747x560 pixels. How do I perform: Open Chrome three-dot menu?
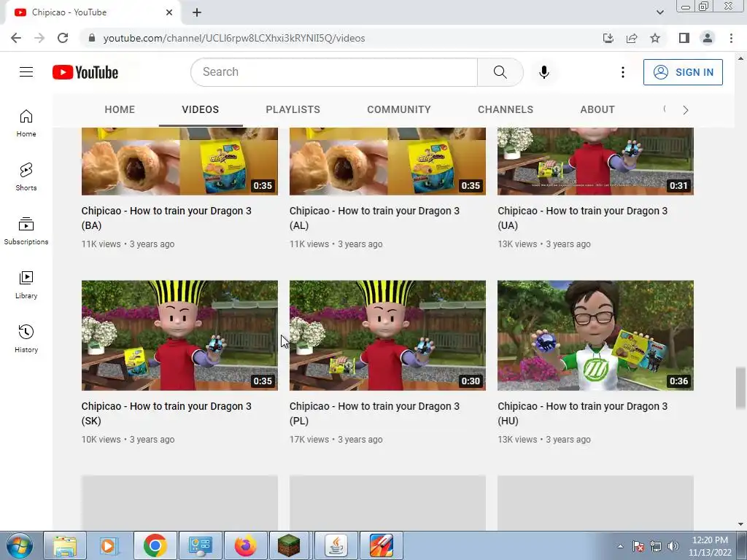click(731, 38)
